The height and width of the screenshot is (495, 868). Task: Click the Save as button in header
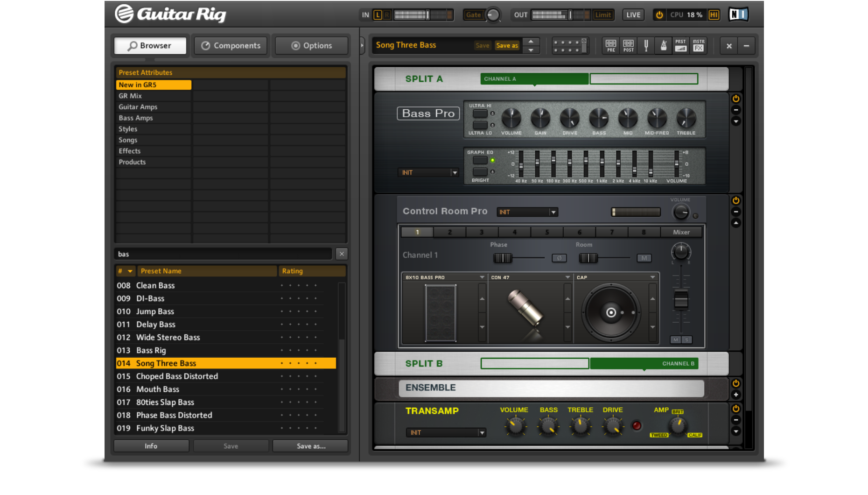click(x=507, y=45)
